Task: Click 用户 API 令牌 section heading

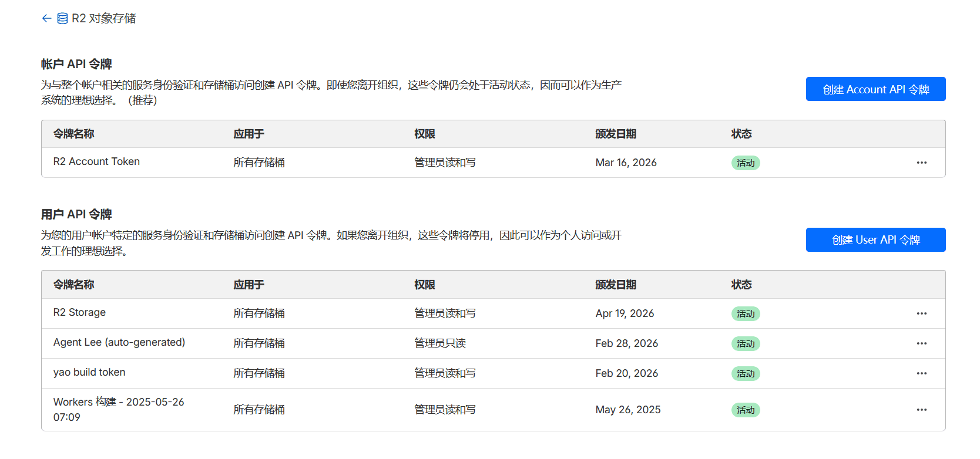Action: pos(76,214)
